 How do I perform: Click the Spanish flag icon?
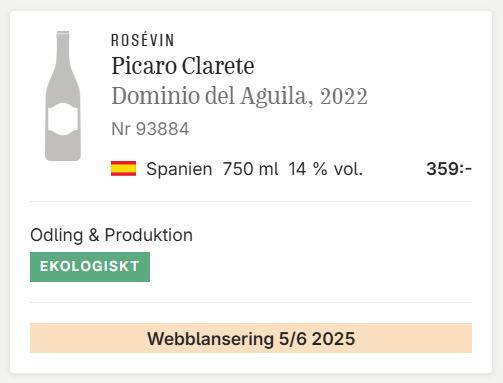click(123, 168)
